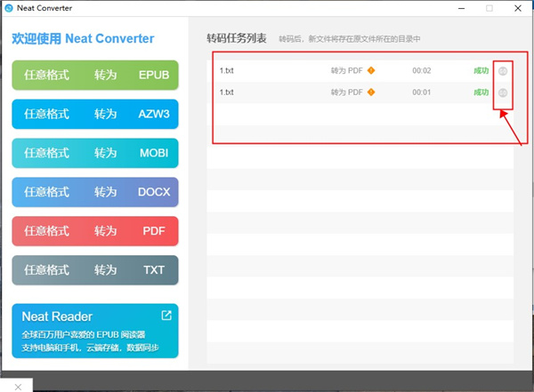Click the 00:02 duration value
The height and width of the screenshot is (392, 534).
pos(422,70)
